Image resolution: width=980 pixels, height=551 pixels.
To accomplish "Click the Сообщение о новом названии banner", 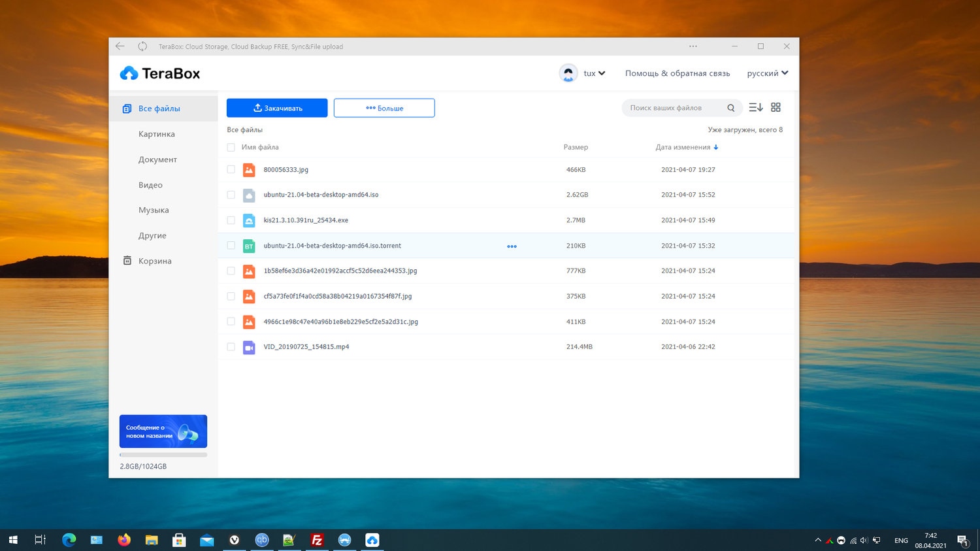I will click(163, 431).
